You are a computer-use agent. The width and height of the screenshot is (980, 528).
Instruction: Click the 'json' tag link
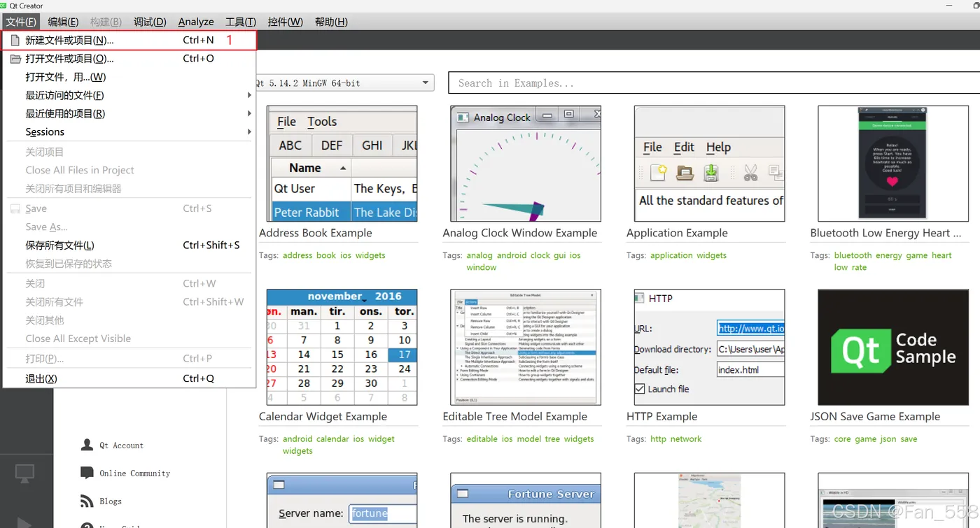tap(888, 438)
